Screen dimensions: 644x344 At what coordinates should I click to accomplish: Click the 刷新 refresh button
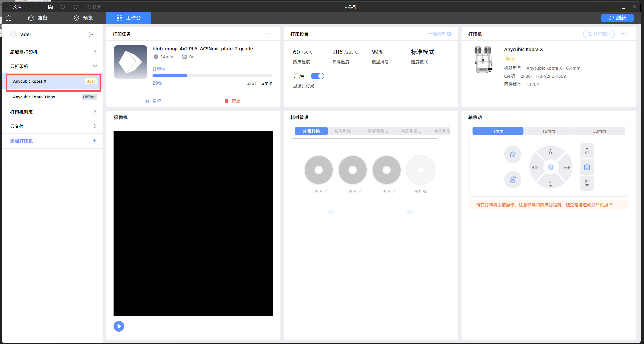point(617,18)
